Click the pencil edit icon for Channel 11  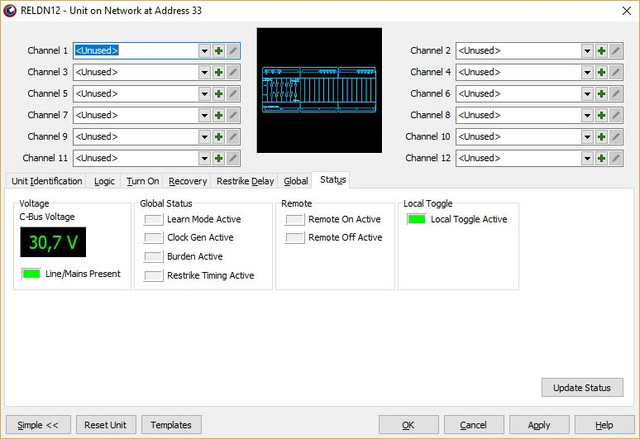coord(233,158)
